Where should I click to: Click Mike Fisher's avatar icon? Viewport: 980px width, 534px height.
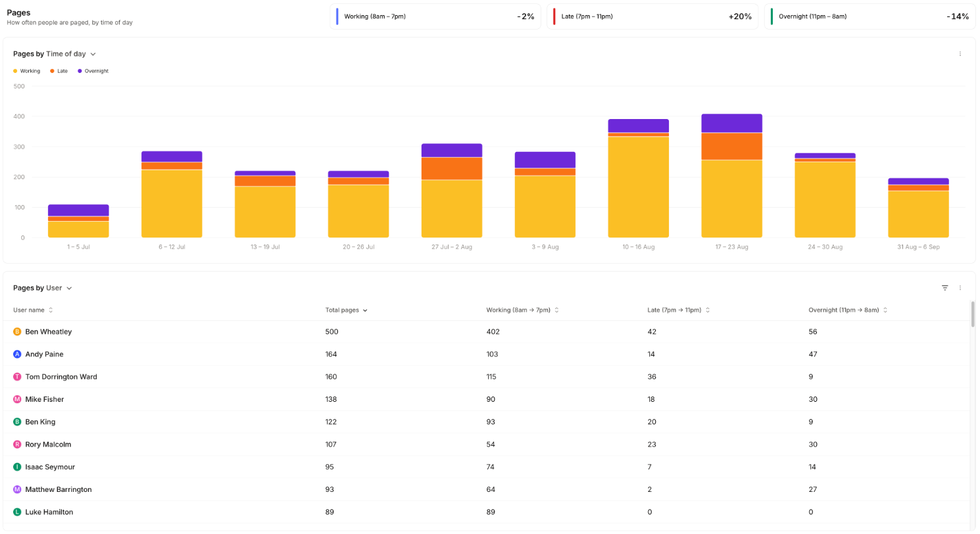point(17,399)
